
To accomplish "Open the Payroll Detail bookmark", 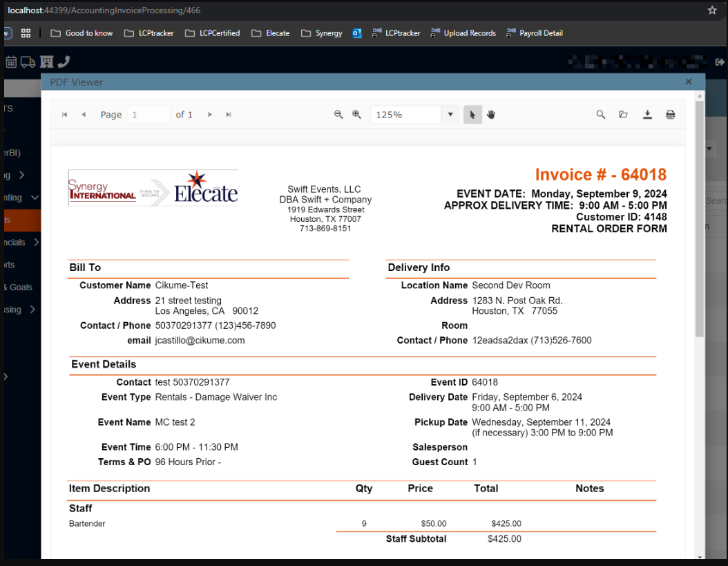I will pyautogui.click(x=534, y=33).
